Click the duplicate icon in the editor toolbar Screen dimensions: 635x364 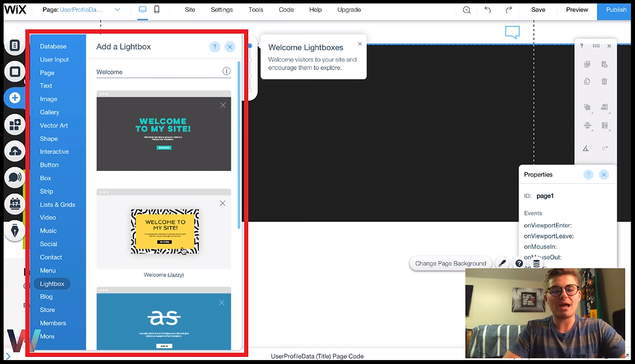(587, 82)
